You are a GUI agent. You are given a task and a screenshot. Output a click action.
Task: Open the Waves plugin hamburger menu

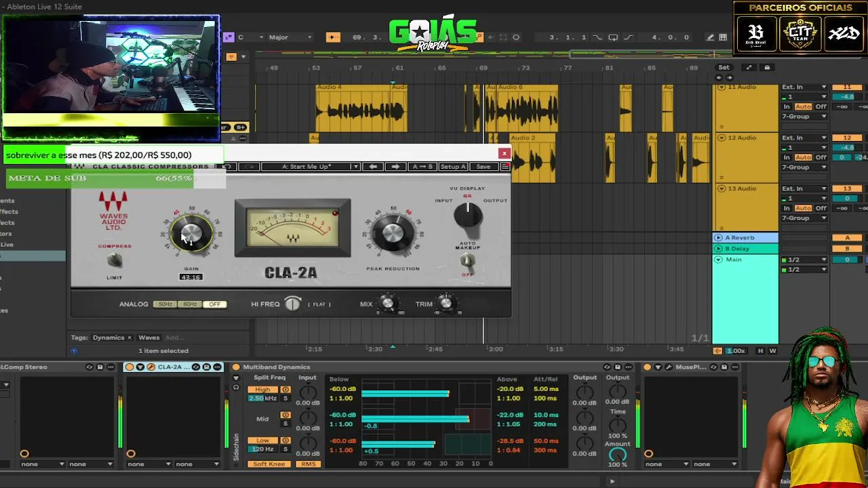click(x=505, y=167)
